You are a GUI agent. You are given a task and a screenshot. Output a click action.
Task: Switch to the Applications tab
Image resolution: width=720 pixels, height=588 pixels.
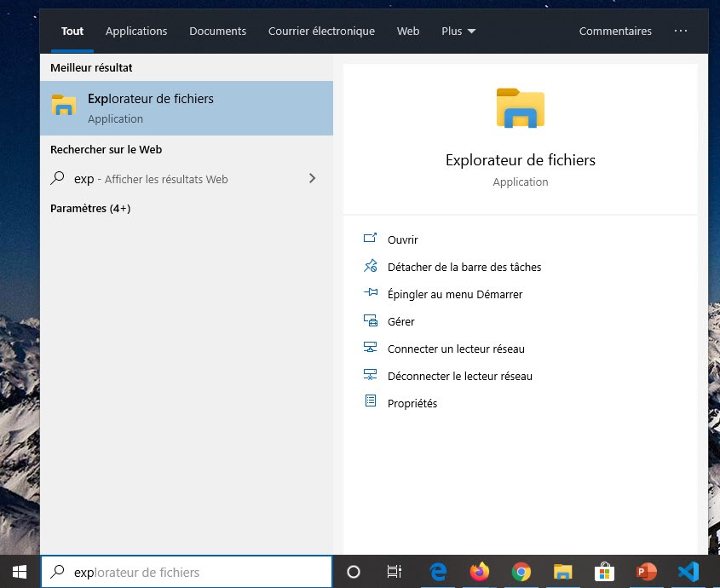click(x=136, y=32)
